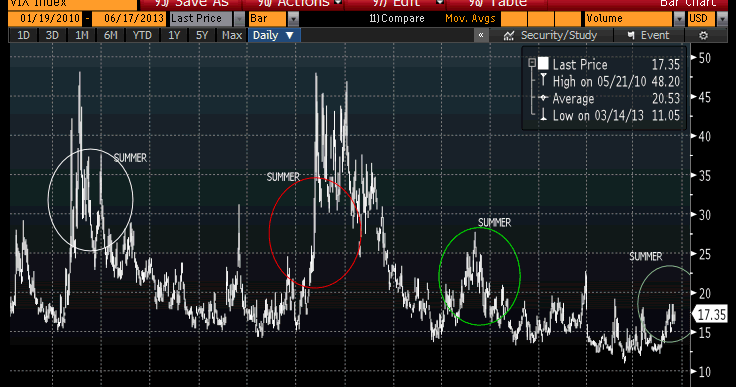
Task: Click the Security/Study button label
Action: tap(559, 35)
